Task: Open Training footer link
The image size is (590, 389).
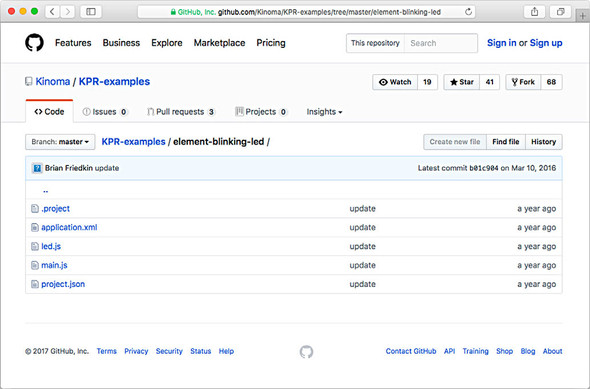Action: pos(476,351)
